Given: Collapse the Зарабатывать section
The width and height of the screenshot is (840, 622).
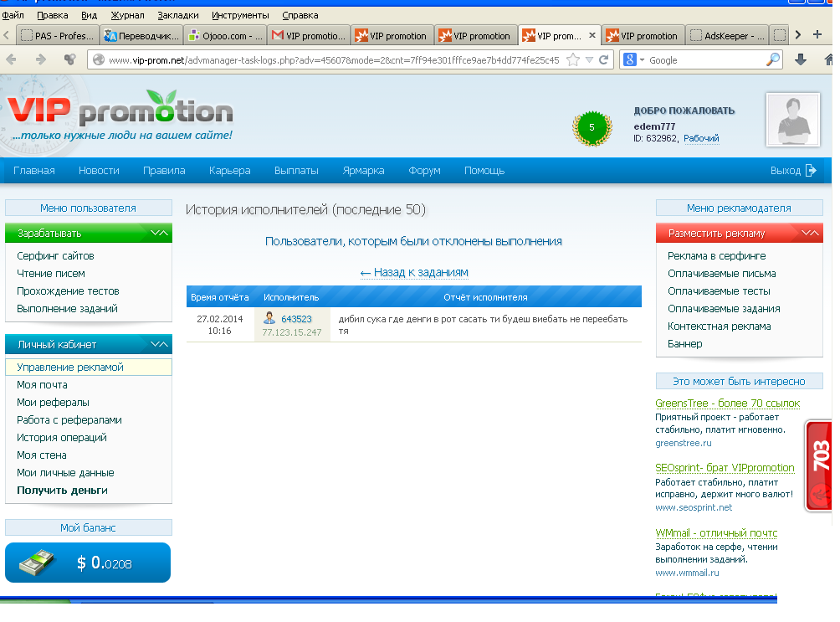Looking at the screenshot, I should [x=159, y=234].
